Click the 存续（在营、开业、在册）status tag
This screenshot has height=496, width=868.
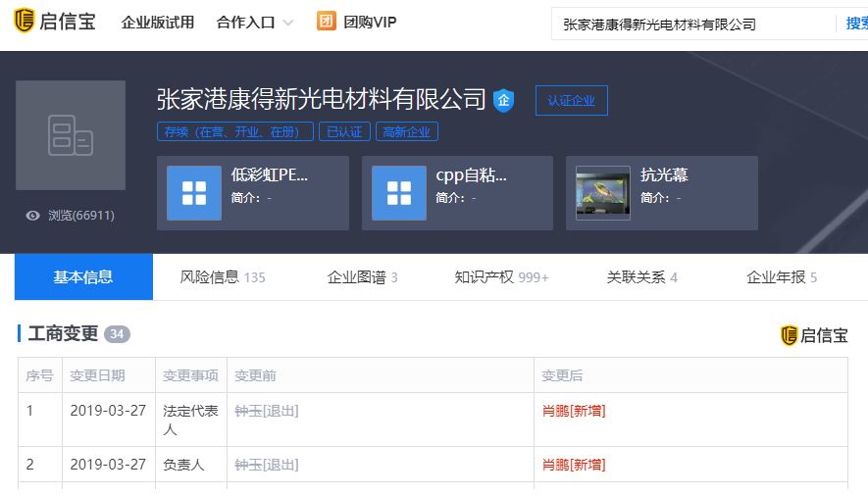(235, 131)
